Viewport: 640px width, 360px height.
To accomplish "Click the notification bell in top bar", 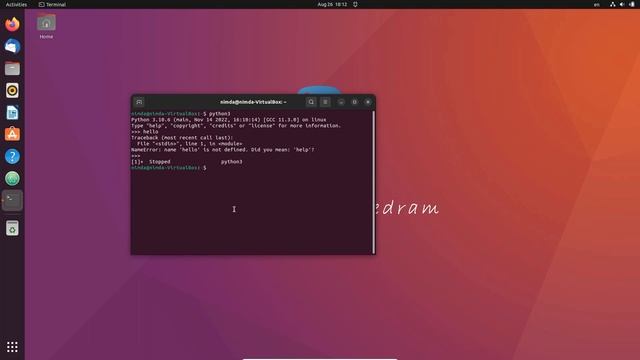I will (x=355, y=4).
